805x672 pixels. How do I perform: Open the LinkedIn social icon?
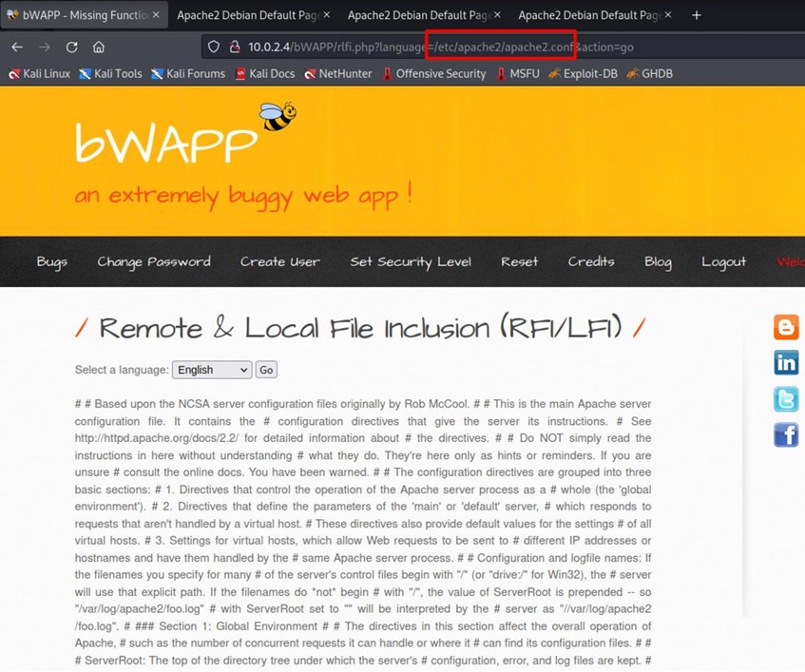pos(786,363)
